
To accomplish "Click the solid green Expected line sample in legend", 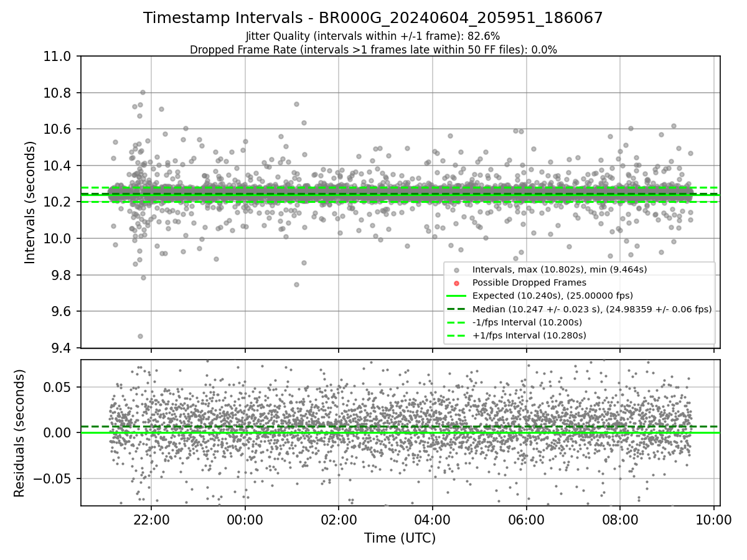I will [458, 296].
